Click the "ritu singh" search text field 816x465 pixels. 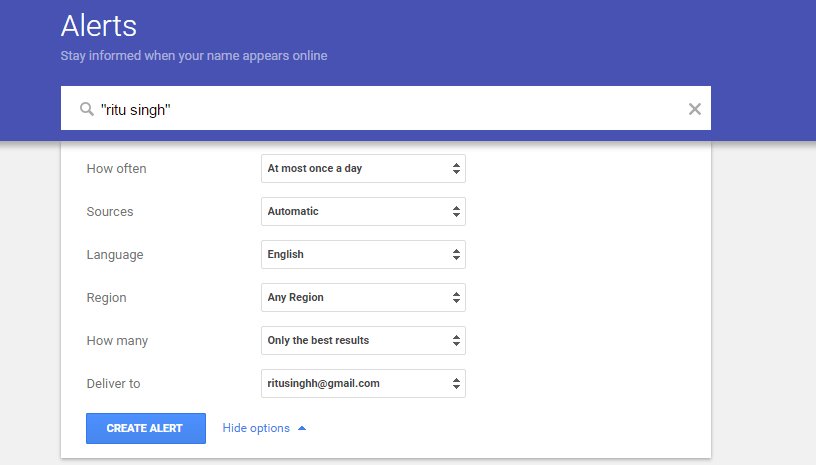pyautogui.click(x=385, y=108)
